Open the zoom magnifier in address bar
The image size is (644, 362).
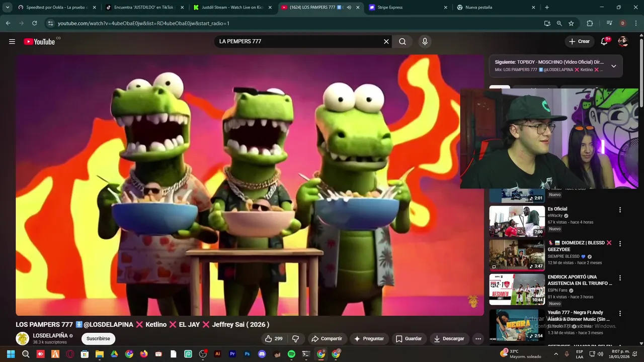pyautogui.click(x=559, y=23)
